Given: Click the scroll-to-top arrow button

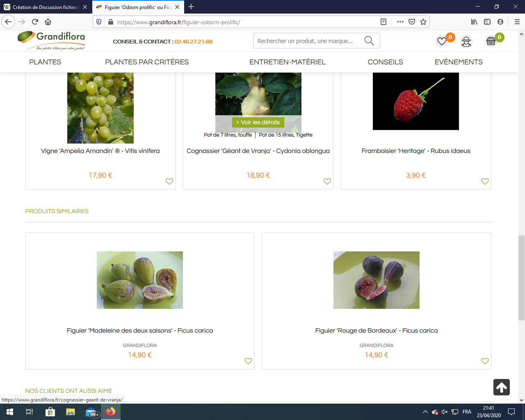Looking at the screenshot, I should 501,387.
